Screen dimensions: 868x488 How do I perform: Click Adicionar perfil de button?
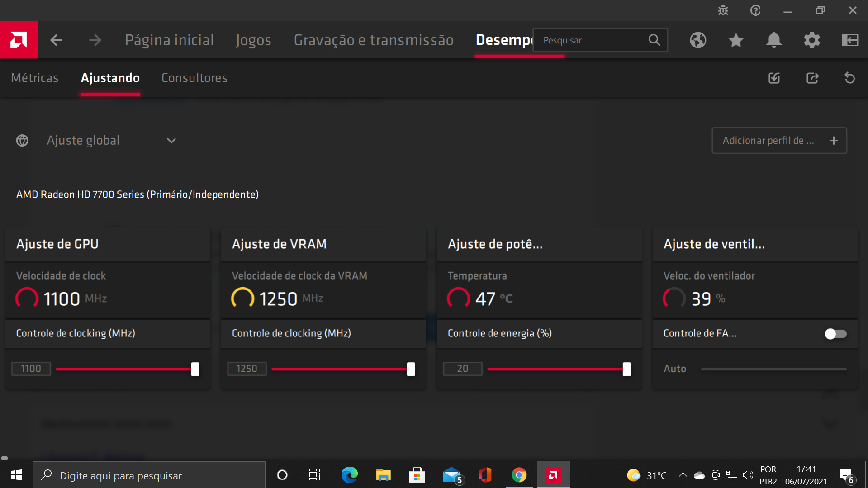(x=779, y=141)
